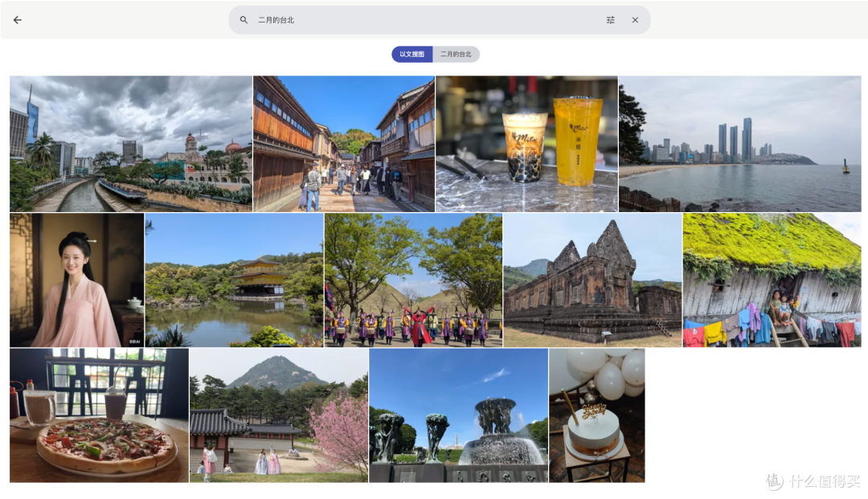Open the golden pavilion pond photo
Viewport: 868px width, 499px height.
[x=234, y=280]
